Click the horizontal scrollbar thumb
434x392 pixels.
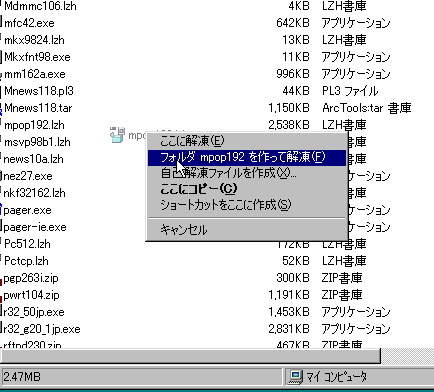coord(190,356)
